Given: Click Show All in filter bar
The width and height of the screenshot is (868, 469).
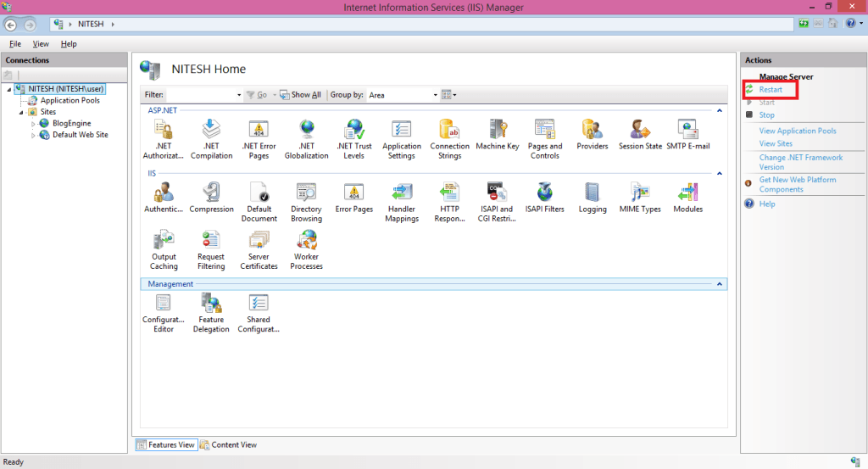Looking at the screenshot, I should [x=300, y=95].
